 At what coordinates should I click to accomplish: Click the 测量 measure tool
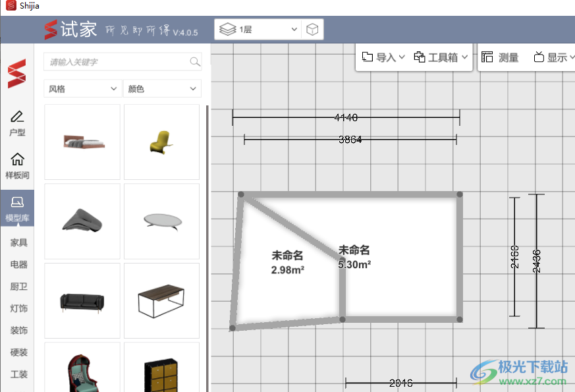pyautogui.click(x=500, y=57)
